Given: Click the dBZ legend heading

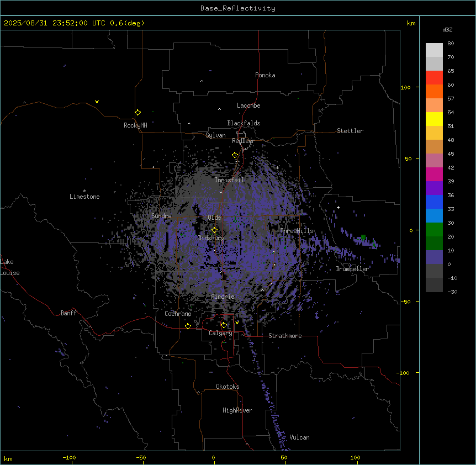Looking at the screenshot, I should 447,29.
